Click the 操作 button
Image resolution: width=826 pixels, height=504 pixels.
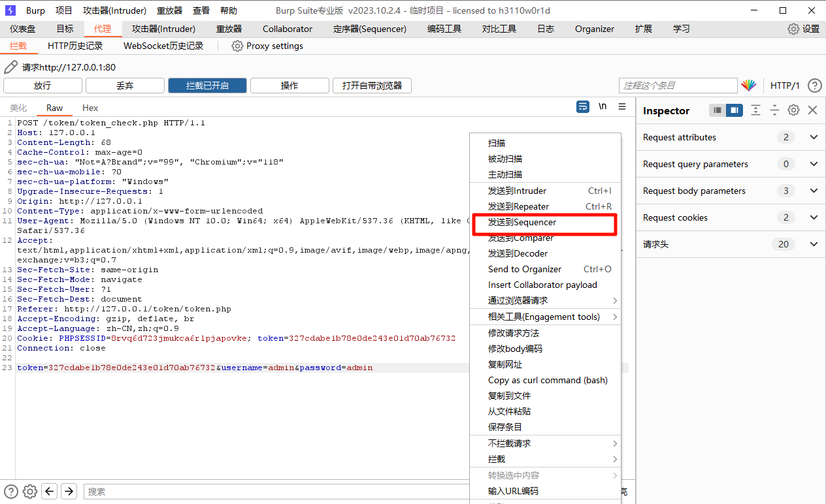point(289,86)
